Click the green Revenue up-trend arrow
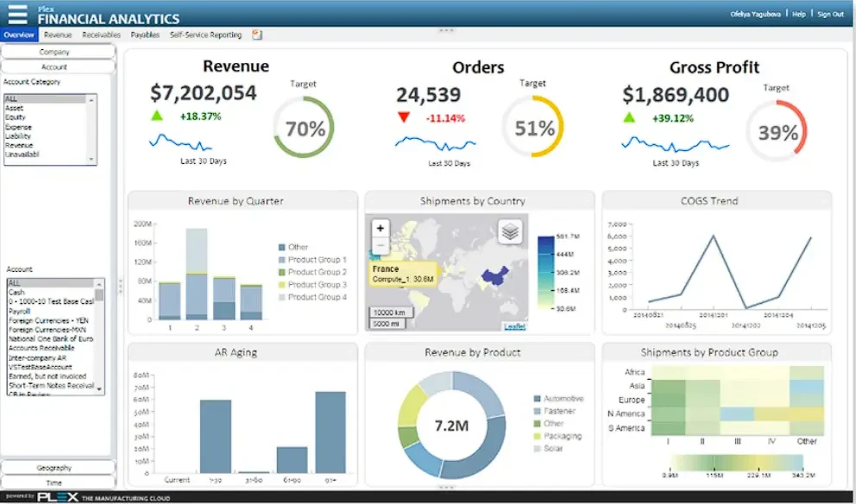The image size is (856, 504). [x=157, y=116]
